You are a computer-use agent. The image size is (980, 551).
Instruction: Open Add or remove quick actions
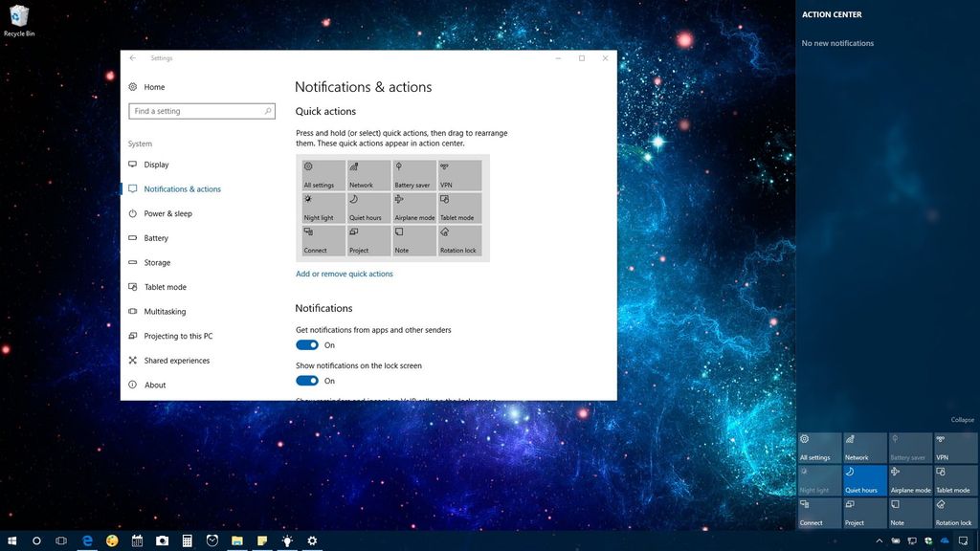pyautogui.click(x=344, y=274)
